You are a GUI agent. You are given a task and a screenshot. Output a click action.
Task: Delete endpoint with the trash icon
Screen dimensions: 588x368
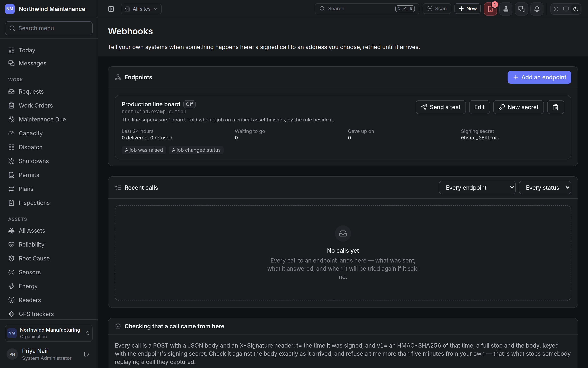(x=556, y=107)
